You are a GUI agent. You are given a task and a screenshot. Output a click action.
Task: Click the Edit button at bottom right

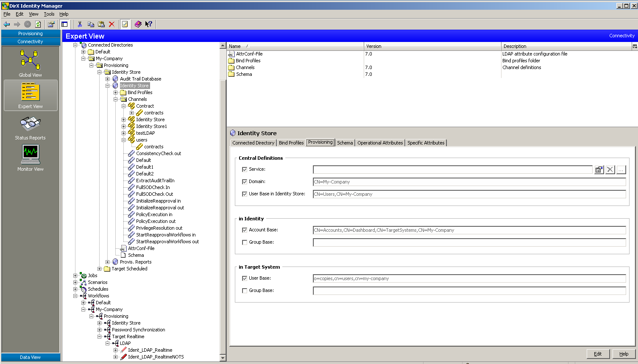pos(598,354)
